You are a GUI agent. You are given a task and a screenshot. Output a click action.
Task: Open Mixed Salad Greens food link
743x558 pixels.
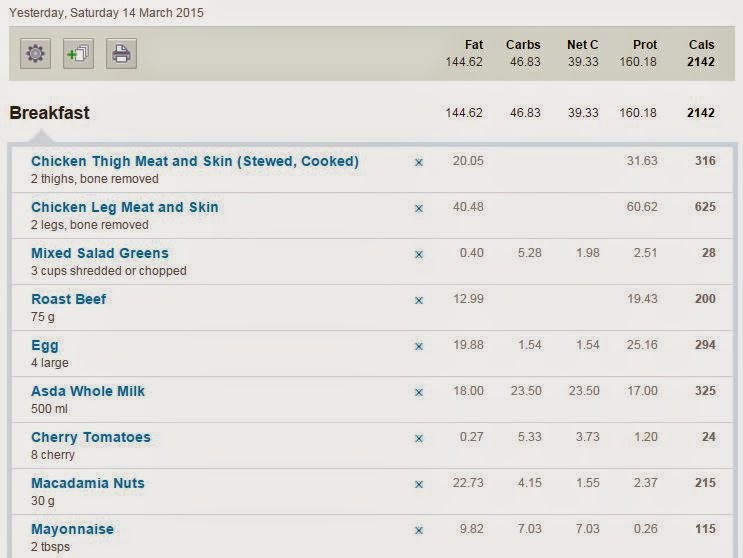(100, 253)
